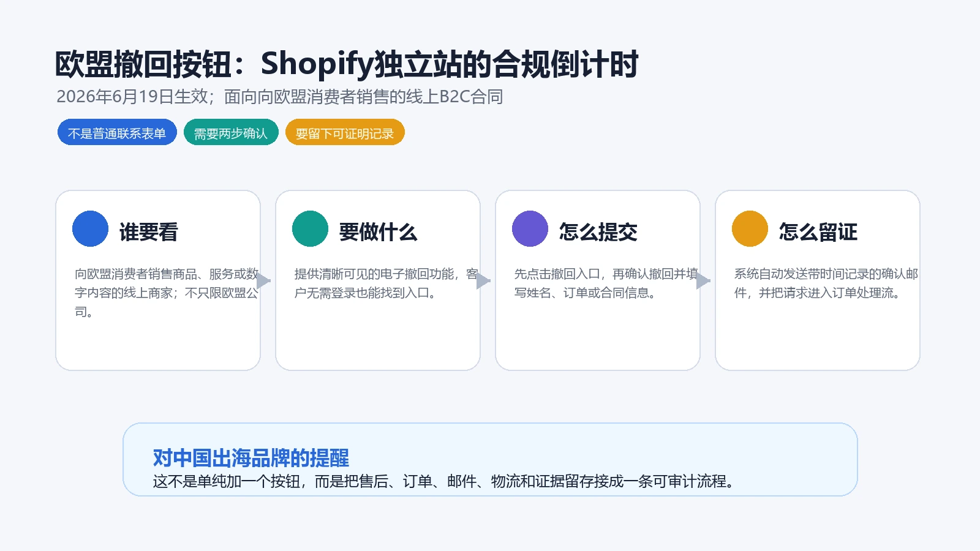Select the card heading 怎么留证
Image resolution: width=980 pixels, height=551 pixels.
point(818,232)
